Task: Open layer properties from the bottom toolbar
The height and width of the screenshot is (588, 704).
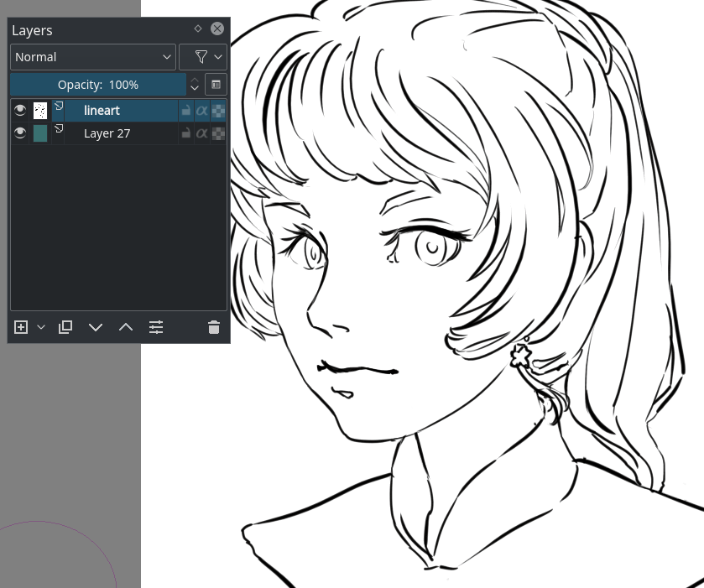Action: [155, 327]
